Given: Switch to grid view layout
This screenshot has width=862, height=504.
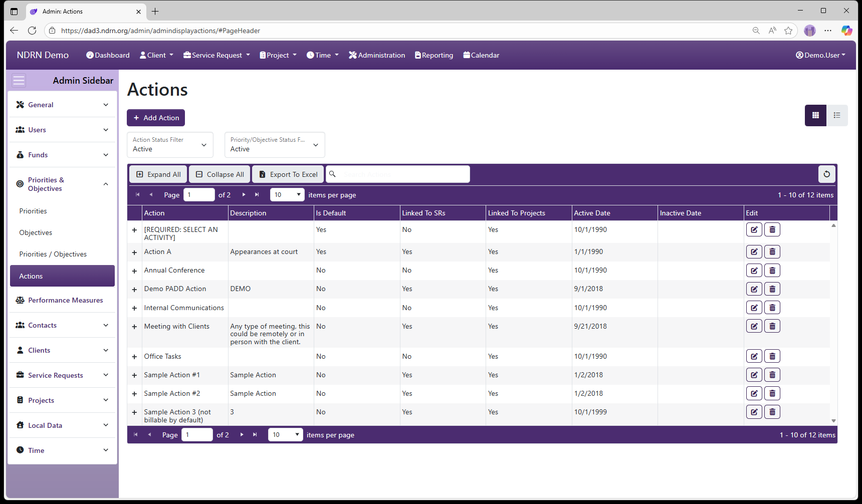Looking at the screenshot, I should [x=815, y=115].
